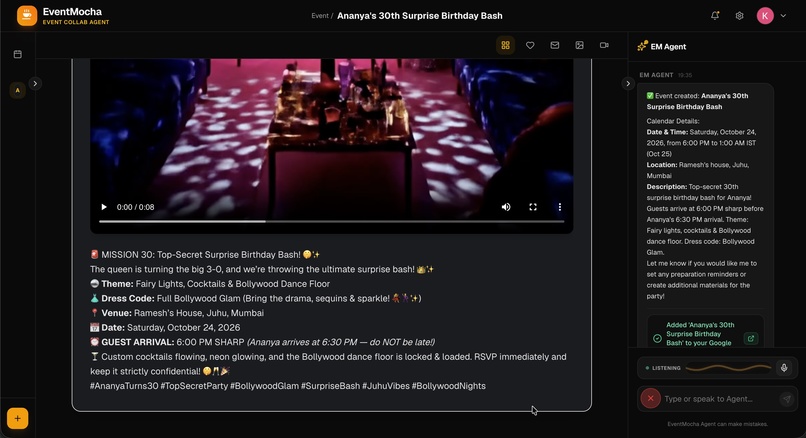Click Added to your Google calendar text

[x=700, y=334]
